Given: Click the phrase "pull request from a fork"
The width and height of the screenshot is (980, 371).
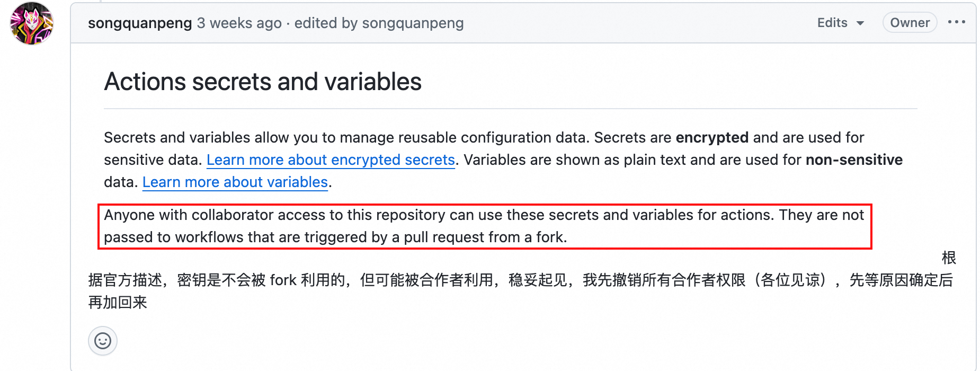Looking at the screenshot, I should click(485, 237).
